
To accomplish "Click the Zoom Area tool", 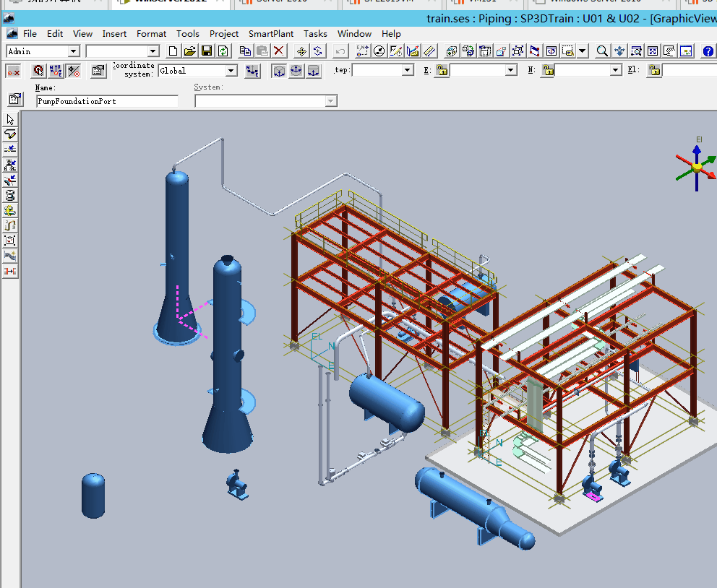I will pyautogui.click(x=636, y=51).
